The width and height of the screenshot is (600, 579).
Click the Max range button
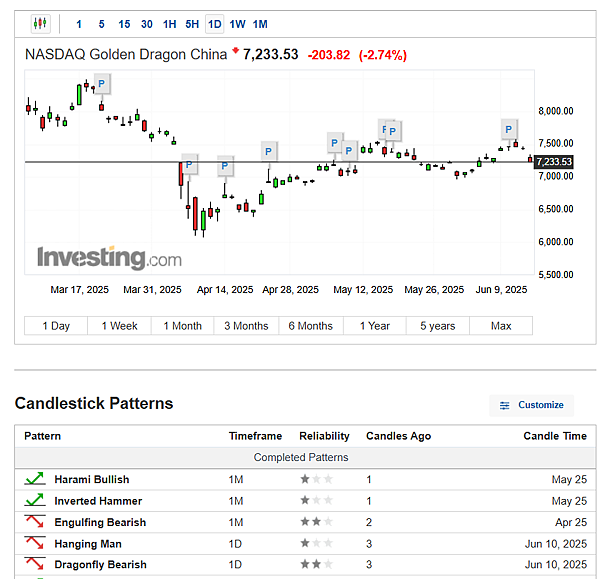click(501, 326)
